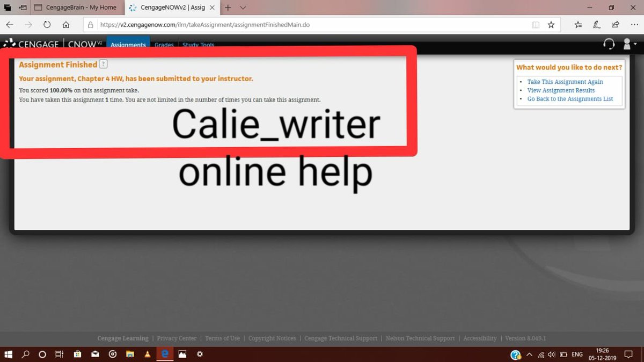The width and height of the screenshot is (644, 362).
Task: Show hidden system tray icons
Action: point(530,354)
